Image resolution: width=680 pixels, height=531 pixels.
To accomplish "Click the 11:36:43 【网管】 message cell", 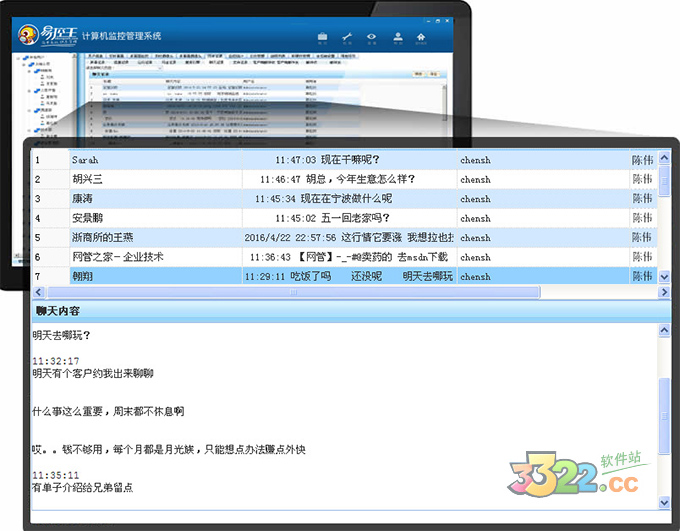I will (x=349, y=257).
